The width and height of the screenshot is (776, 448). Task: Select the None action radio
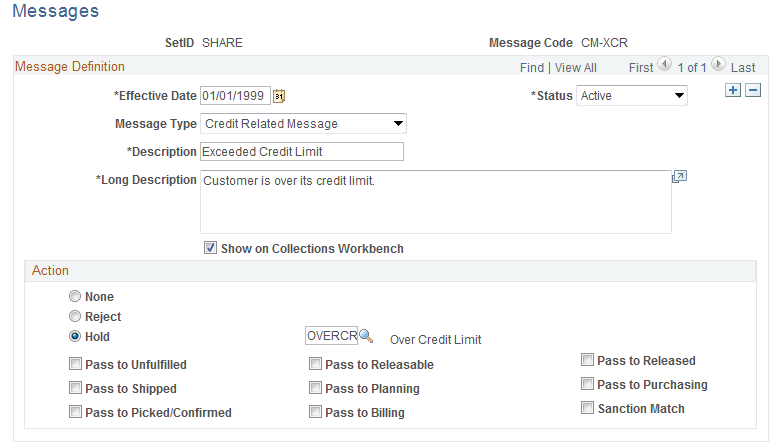pyautogui.click(x=75, y=297)
